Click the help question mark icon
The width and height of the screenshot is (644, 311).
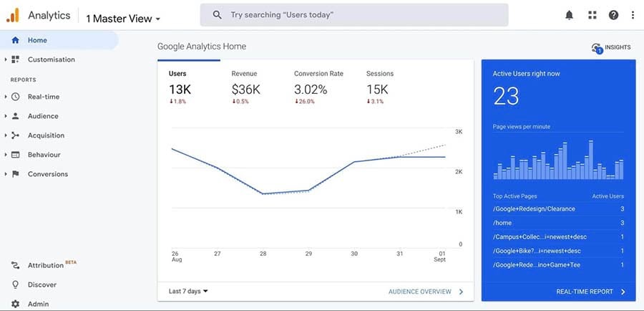coord(613,15)
